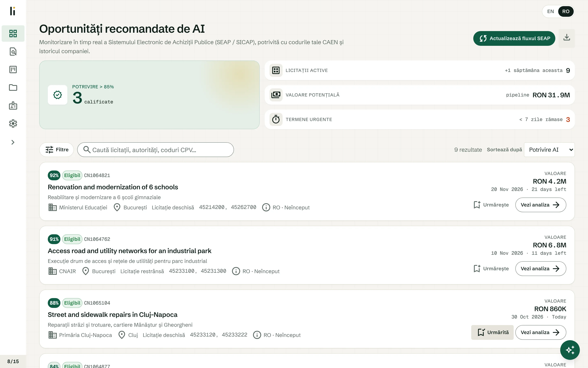Screen dimensions: 588x368
Task: Click the Valoare potențială money icon
Action: coord(276,95)
